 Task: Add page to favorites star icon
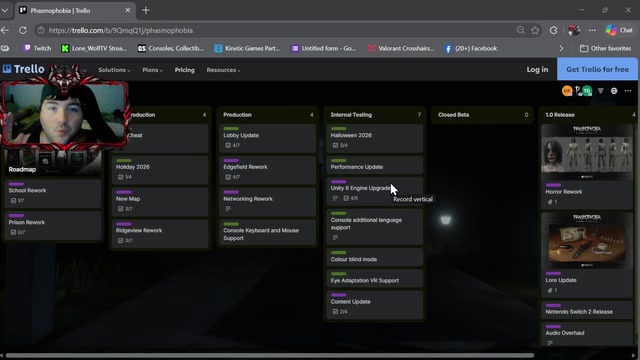pyautogui.click(x=535, y=30)
